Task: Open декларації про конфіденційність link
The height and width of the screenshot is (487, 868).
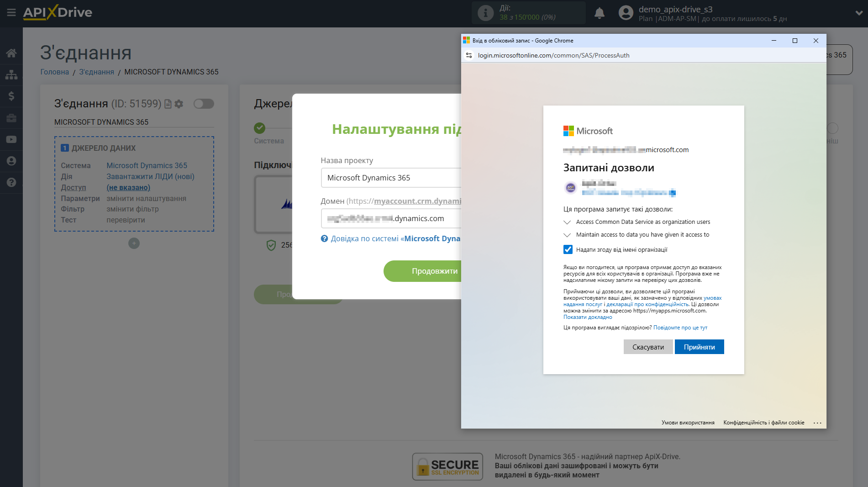Action: pyautogui.click(x=647, y=304)
